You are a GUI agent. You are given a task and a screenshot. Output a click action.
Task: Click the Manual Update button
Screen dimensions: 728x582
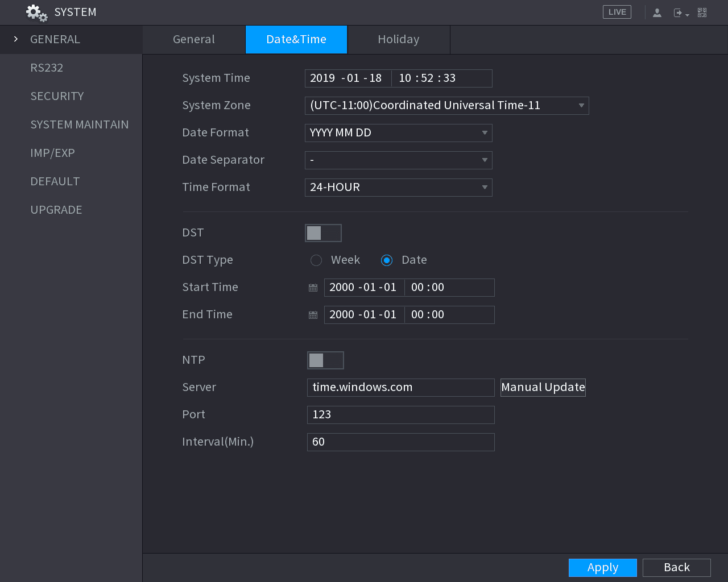(x=543, y=388)
